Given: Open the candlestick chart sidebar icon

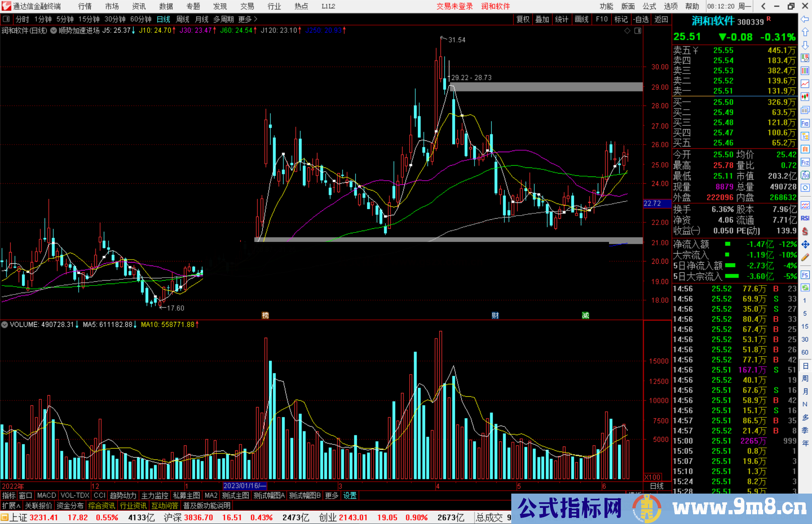Looking at the screenshot, I should coord(805,97).
